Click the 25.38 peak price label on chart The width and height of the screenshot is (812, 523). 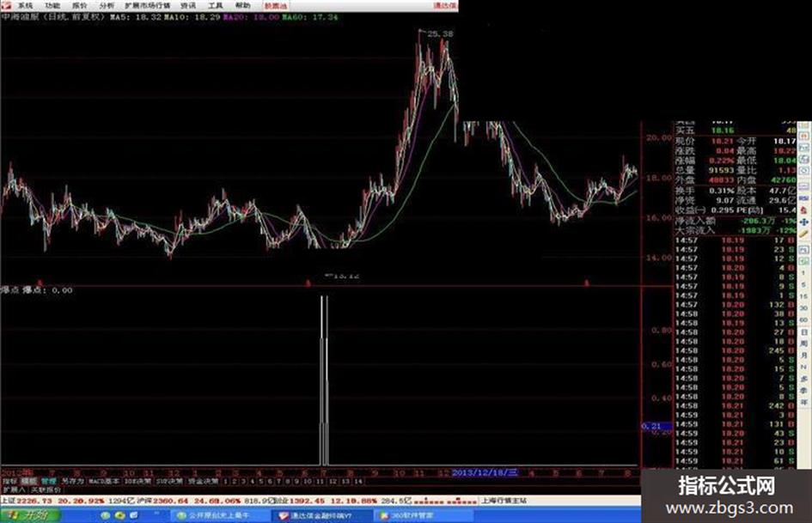pos(440,33)
